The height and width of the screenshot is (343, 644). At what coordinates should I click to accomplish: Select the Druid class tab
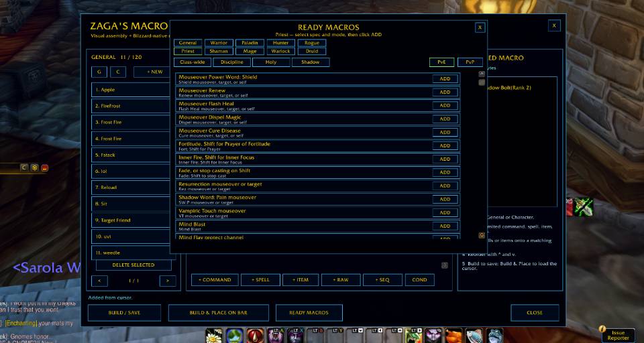[312, 52]
